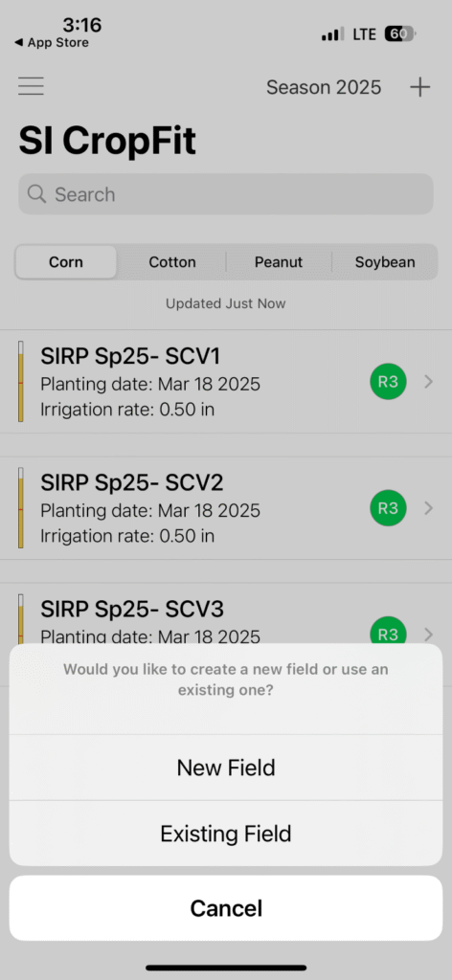Tap the R3 badge for SCV3
Viewport: 452px width, 980px height.
tap(388, 632)
